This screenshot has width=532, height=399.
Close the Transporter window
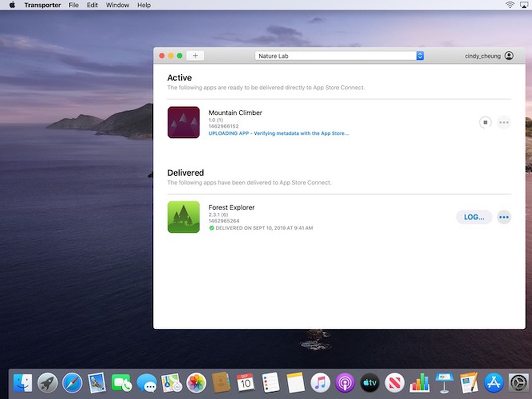pyautogui.click(x=162, y=56)
